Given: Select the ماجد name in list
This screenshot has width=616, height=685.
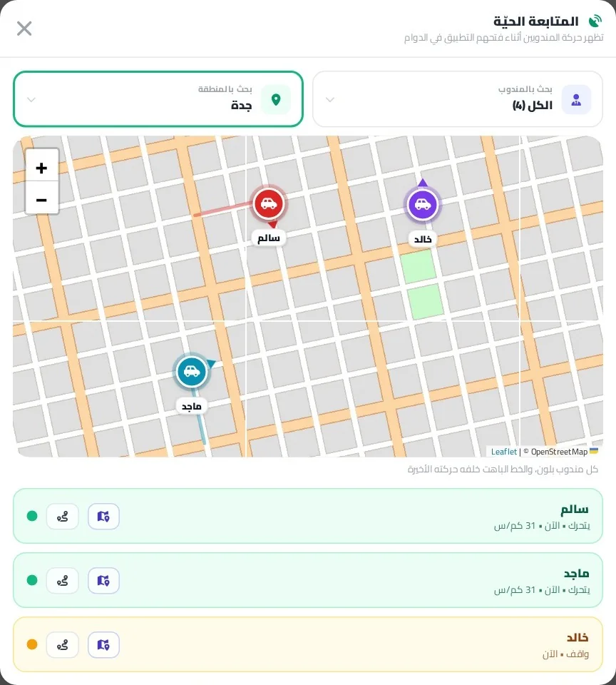Looking at the screenshot, I should (576, 573).
